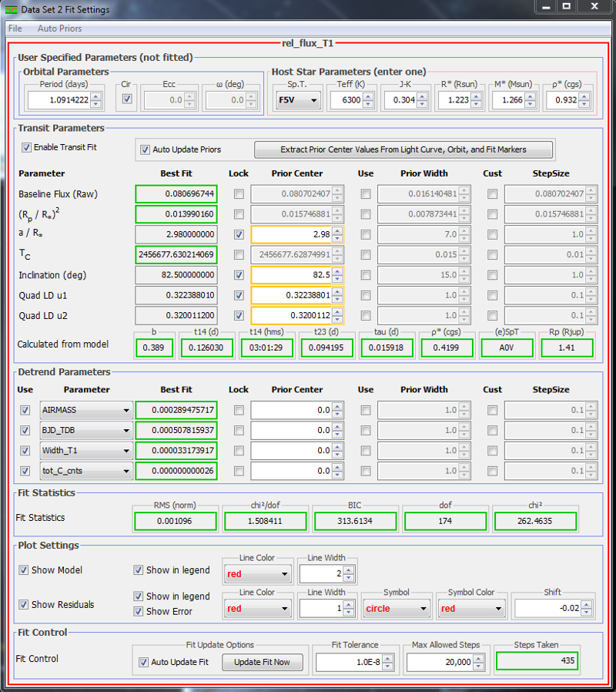Decrease the residuals Shift spinner value
Viewport: 616px width, 692px height.
pyautogui.click(x=589, y=612)
